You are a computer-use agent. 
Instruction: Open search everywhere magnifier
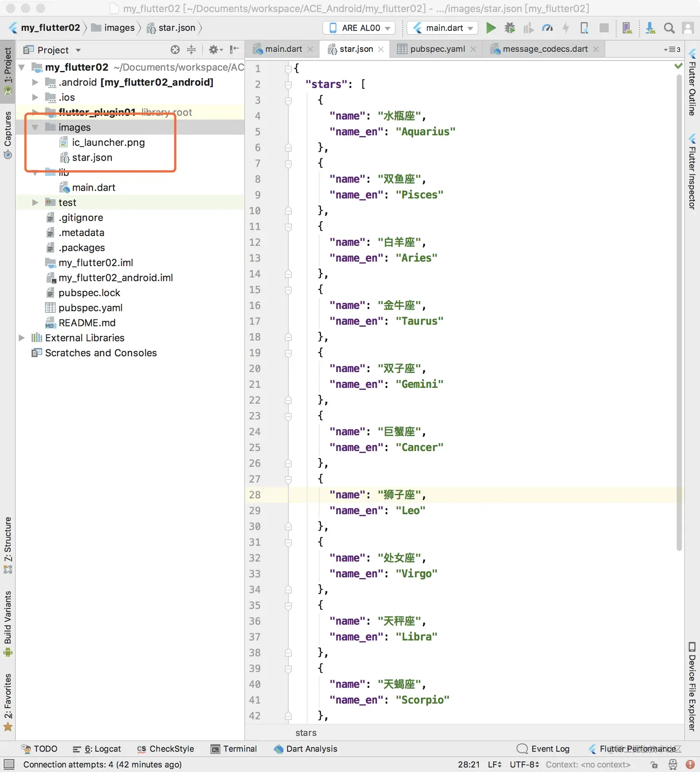pyautogui.click(x=669, y=28)
